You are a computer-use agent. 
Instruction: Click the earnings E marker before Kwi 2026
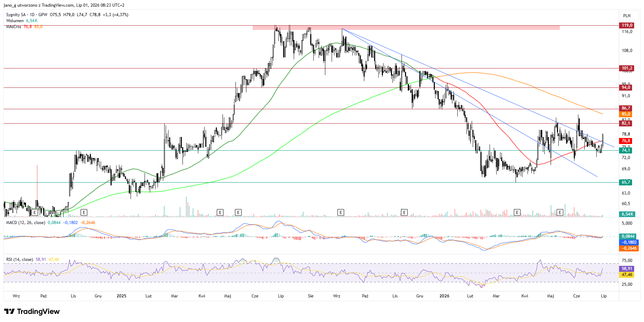[x=517, y=212]
